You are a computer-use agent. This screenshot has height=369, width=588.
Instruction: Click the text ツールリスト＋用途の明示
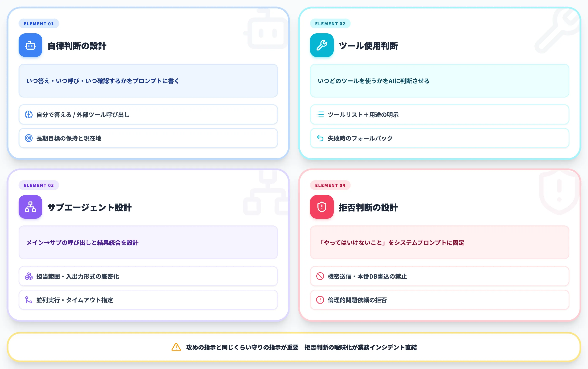[363, 115]
